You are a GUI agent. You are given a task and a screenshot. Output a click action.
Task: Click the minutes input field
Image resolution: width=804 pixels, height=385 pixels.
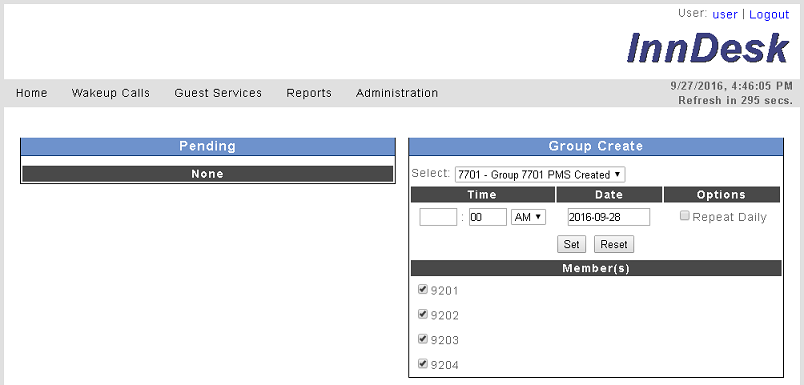tap(488, 217)
